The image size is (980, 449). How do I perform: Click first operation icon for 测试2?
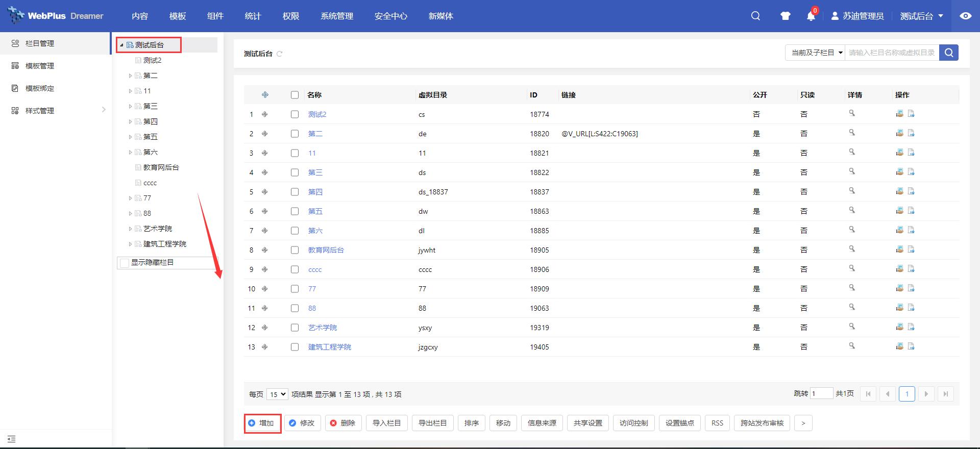(899, 113)
